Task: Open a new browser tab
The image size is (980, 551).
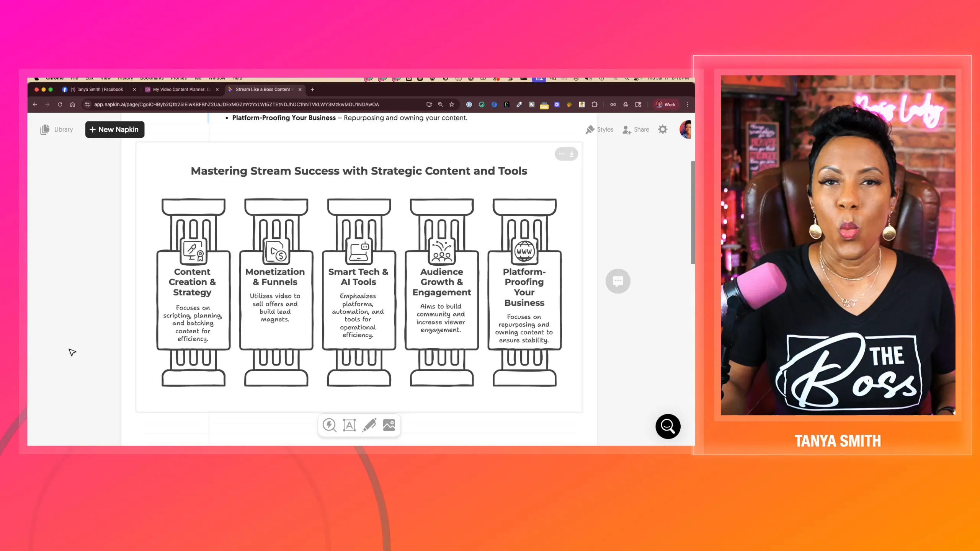Action: 312,90
